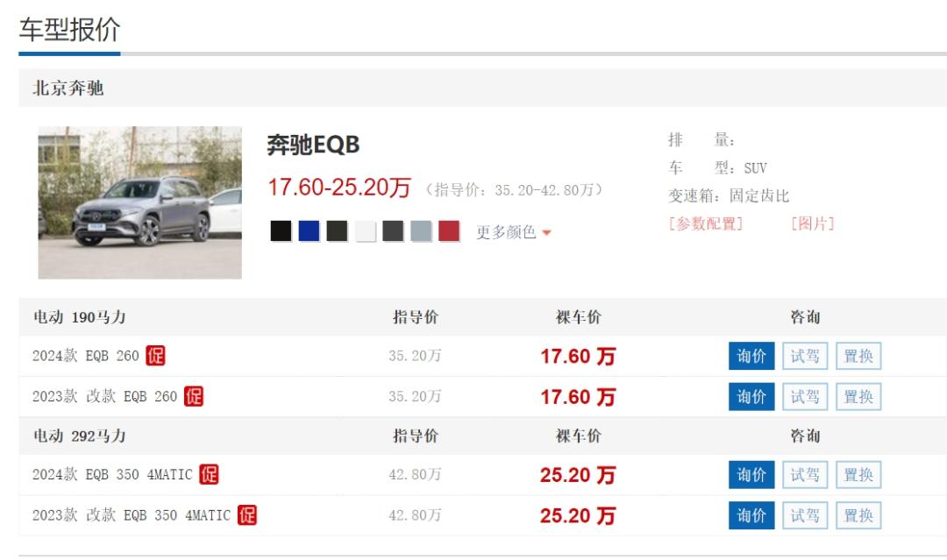947x560 pixels.
Task: Click 置换 for 2024款 EQB 260
Action: point(858,356)
